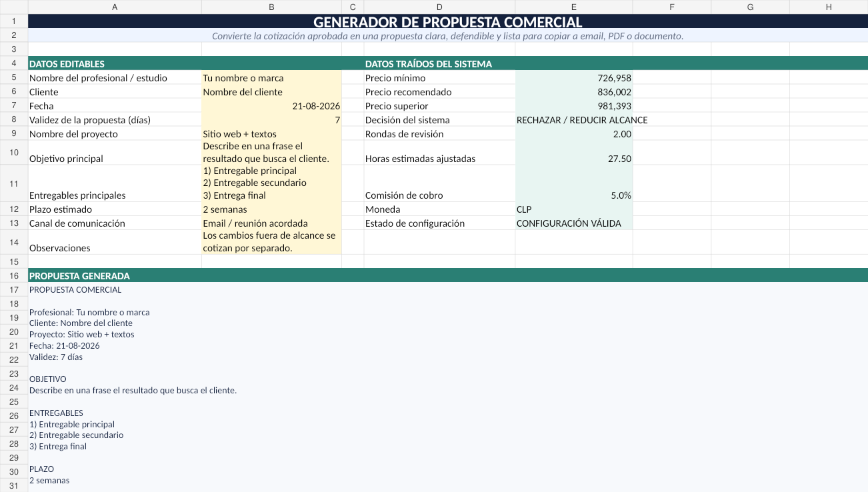
Task: Select row 10 header
Action: 14,153
